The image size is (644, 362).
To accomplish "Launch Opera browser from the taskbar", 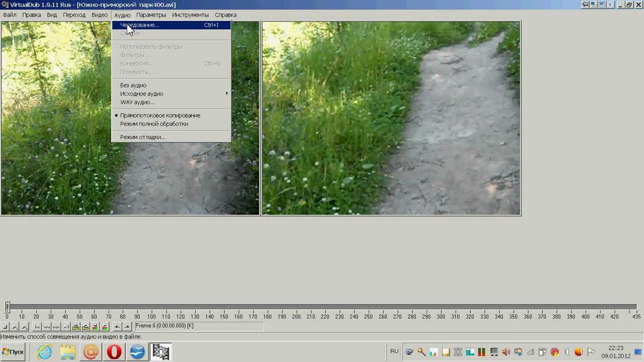I will pyautogui.click(x=114, y=352).
